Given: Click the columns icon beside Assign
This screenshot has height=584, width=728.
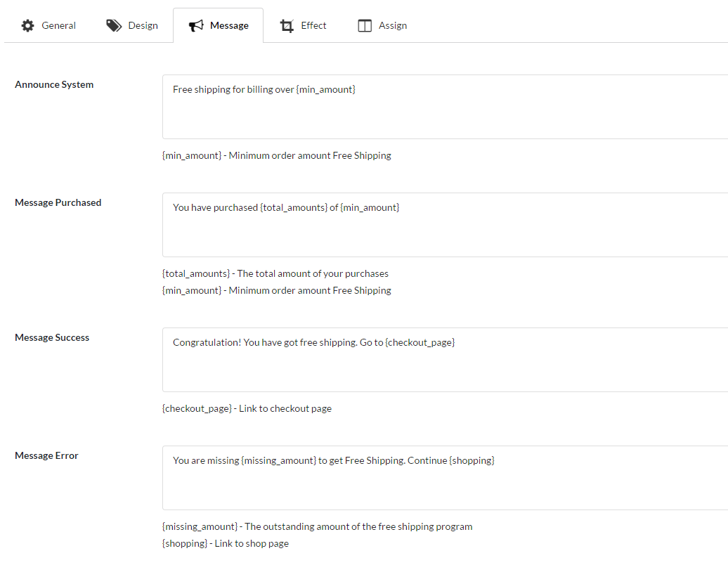Looking at the screenshot, I should click(x=365, y=26).
